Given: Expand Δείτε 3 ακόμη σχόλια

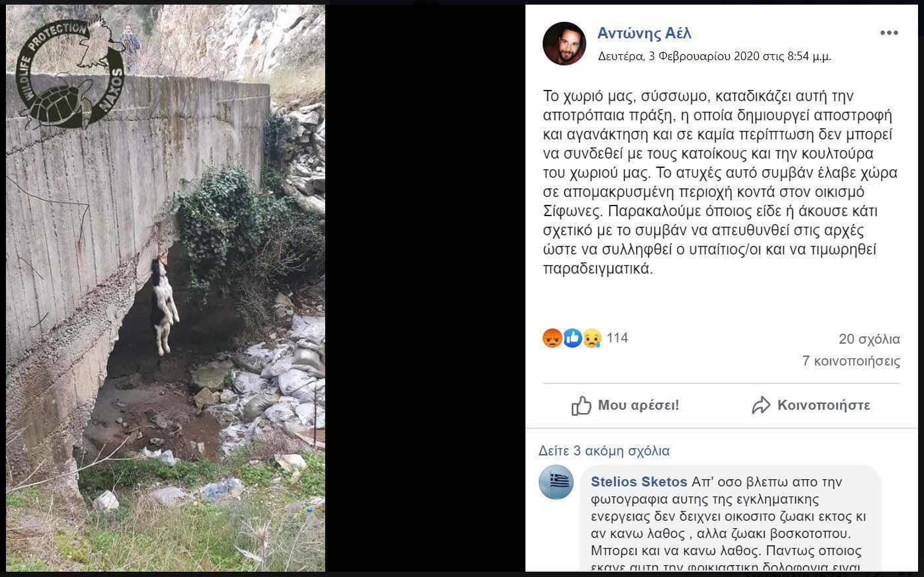Looking at the screenshot, I should point(603,451).
